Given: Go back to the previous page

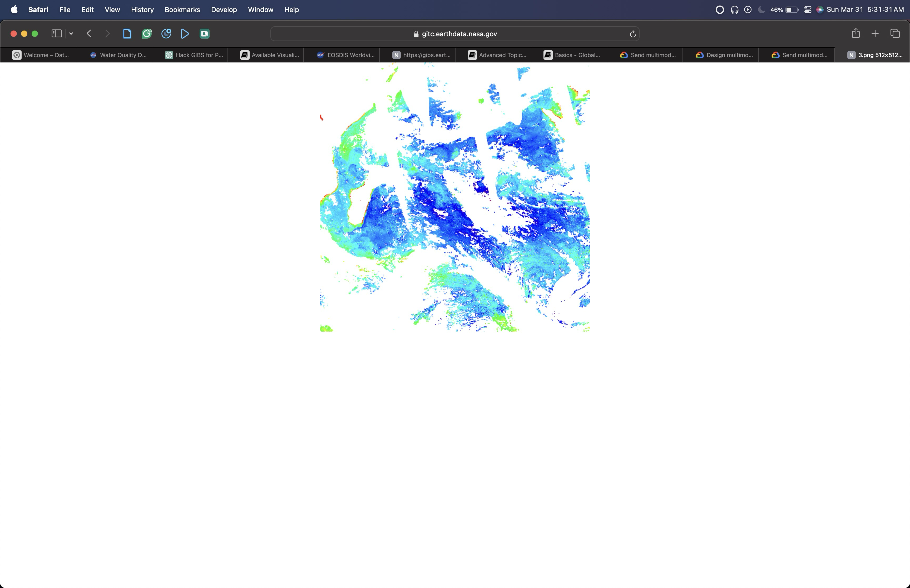Looking at the screenshot, I should click(89, 34).
